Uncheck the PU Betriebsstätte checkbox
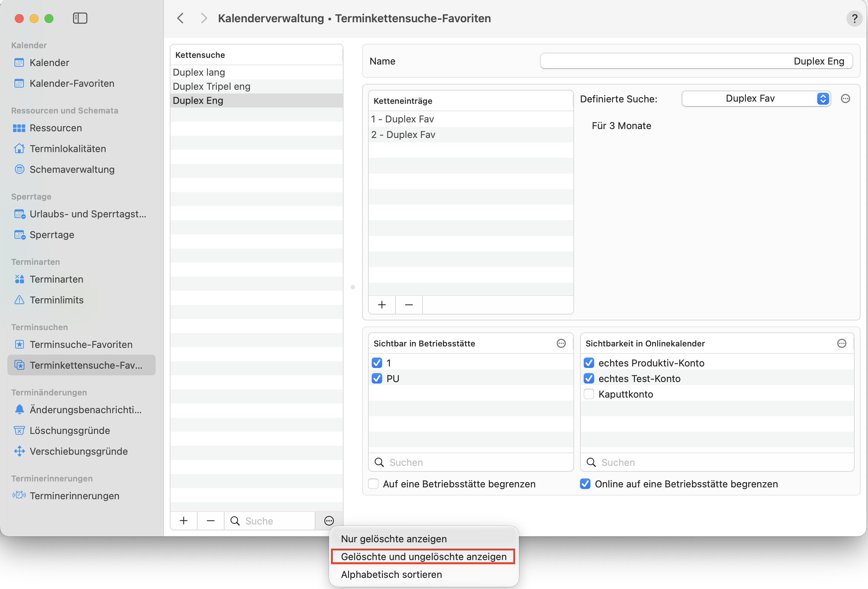868x589 pixels. (x=377, y=378)
